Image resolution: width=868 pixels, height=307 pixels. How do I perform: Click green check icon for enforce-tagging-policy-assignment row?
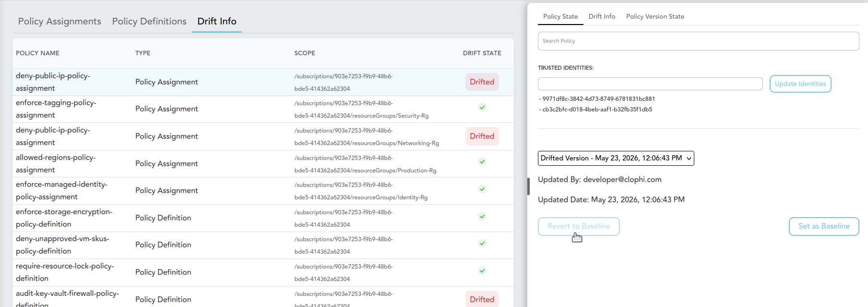coord(482,108)
